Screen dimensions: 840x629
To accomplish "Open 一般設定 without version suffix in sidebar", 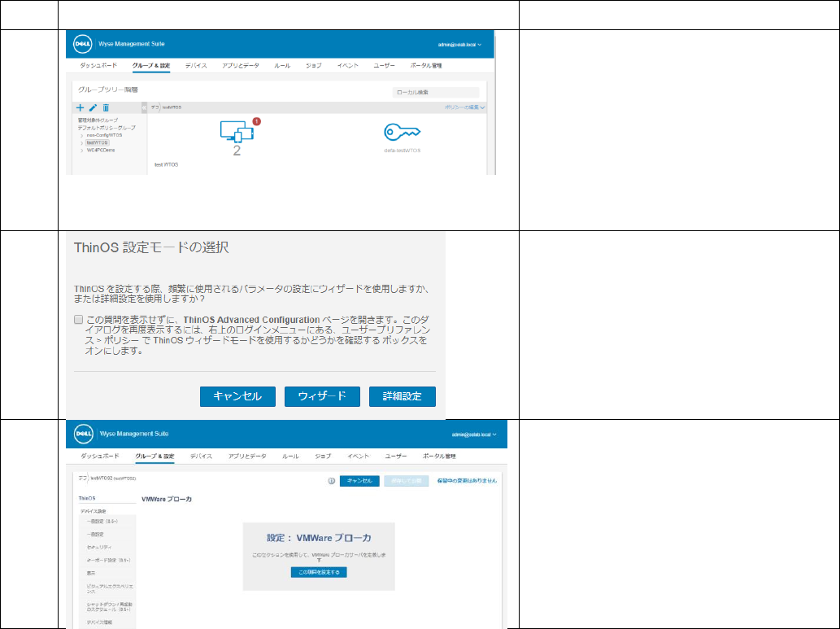I will pyautogui.click(x=95, y=535).
